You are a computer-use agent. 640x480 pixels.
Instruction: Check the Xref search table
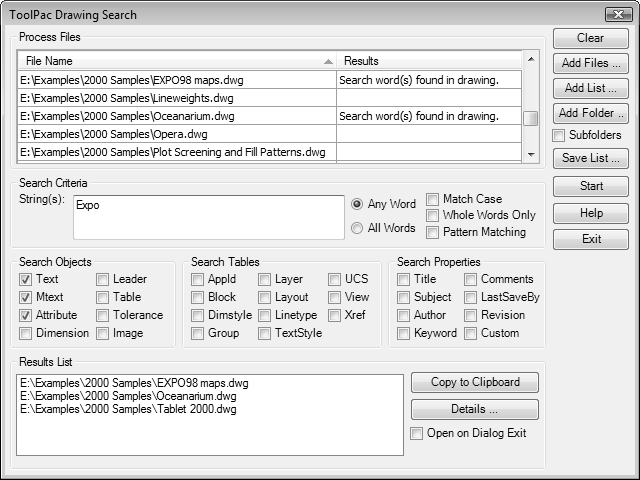[x=334, y=315]
